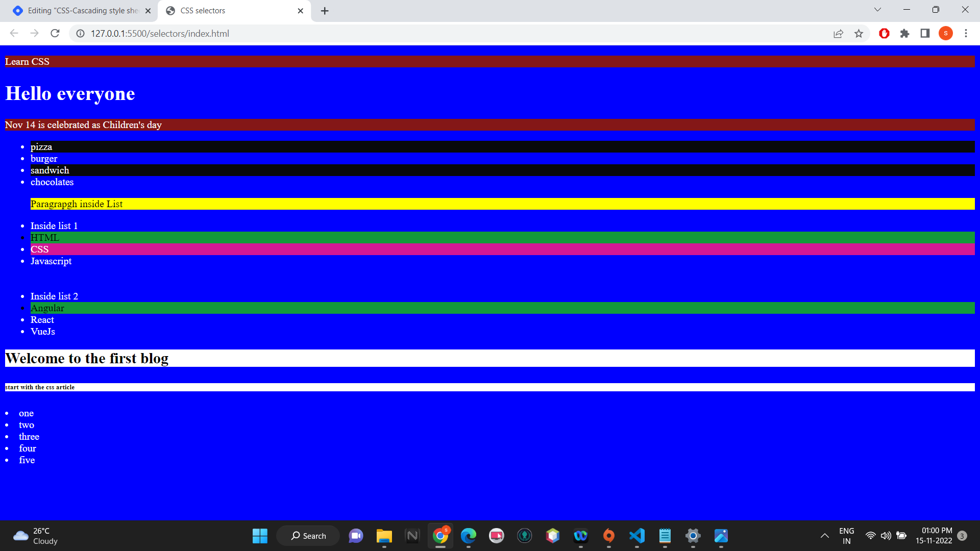The image size is (980, 551).
Task: Click the 'Angular' list item
Action: 502,308
